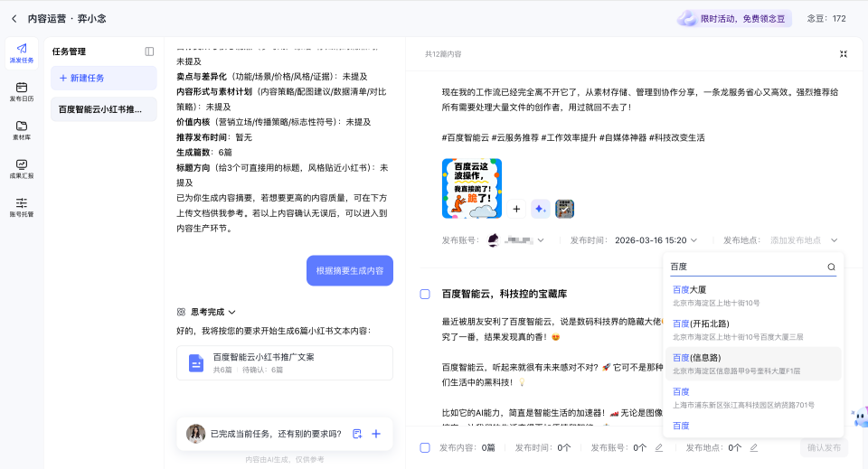Collapse the 任务管理 panel with sidebar icon

(149, 52)
